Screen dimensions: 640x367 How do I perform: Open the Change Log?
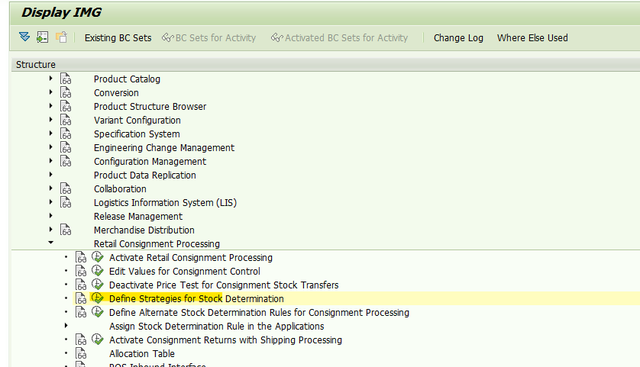click(458, 38)
